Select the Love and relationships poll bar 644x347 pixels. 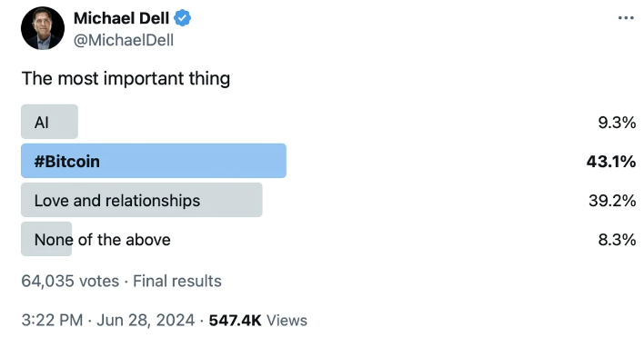(142, 200)
